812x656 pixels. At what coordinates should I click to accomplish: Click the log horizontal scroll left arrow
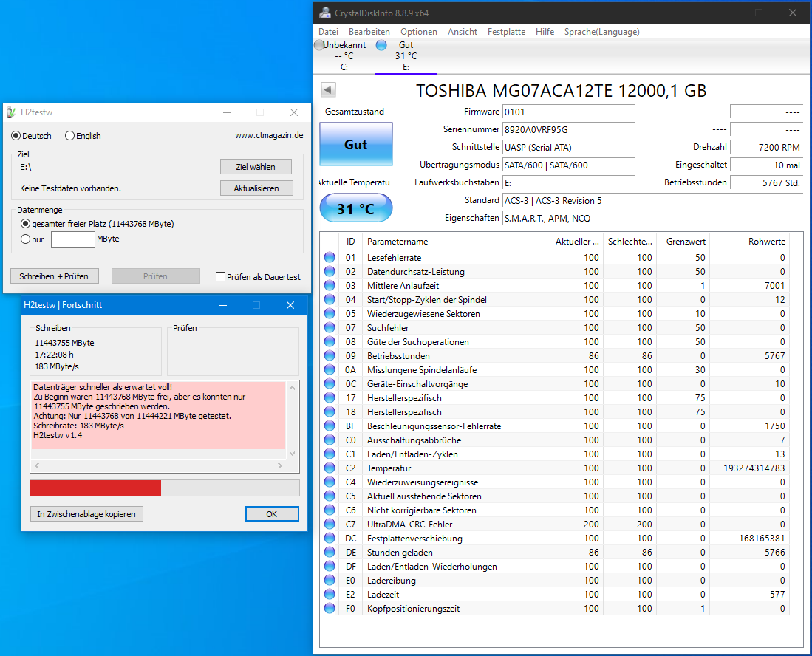37,466
